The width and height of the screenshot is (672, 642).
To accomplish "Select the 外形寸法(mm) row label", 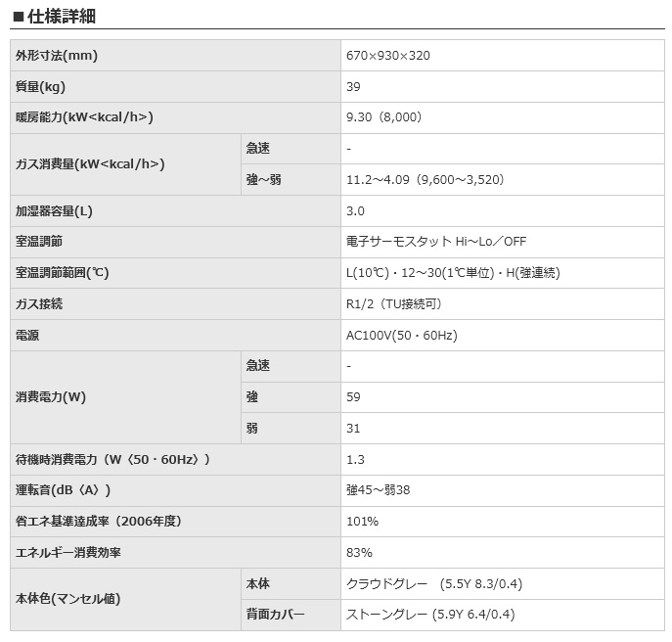I will click(57, 56).
